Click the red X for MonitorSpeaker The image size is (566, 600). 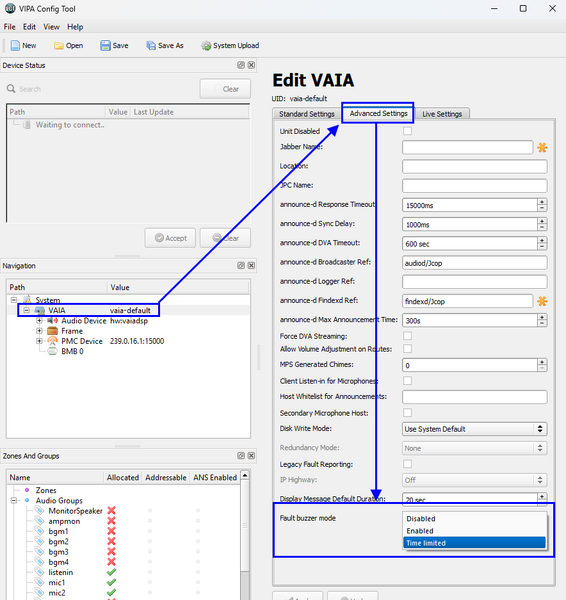coord(111,510)
